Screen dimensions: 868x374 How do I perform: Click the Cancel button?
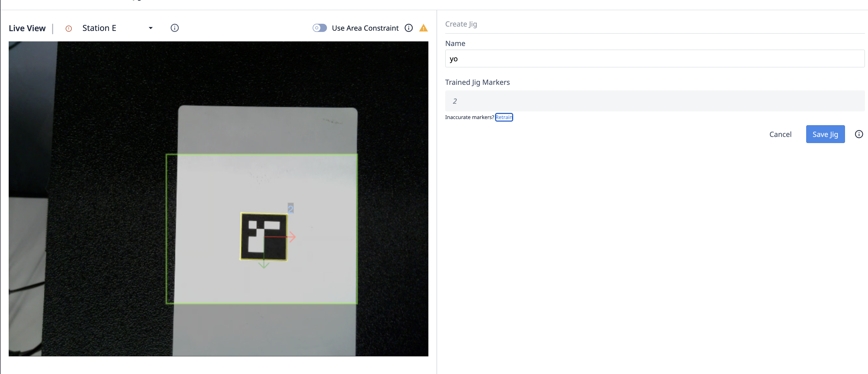coord(780,134)
